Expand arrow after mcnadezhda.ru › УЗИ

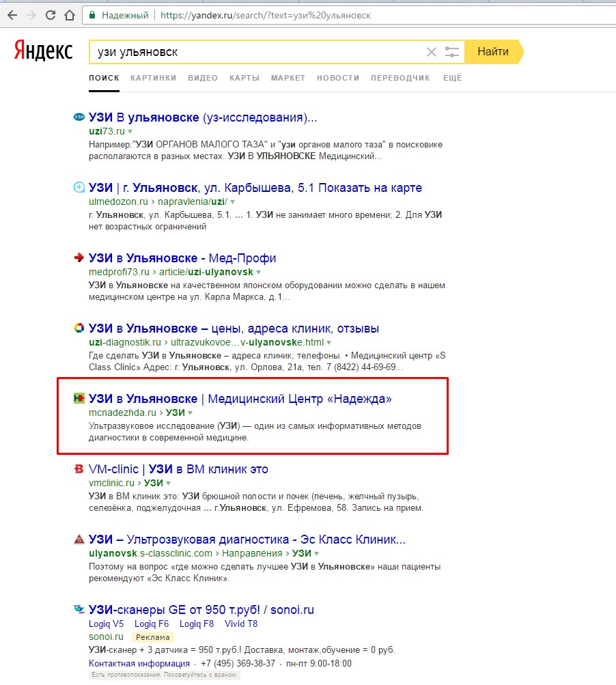point(190,413)
